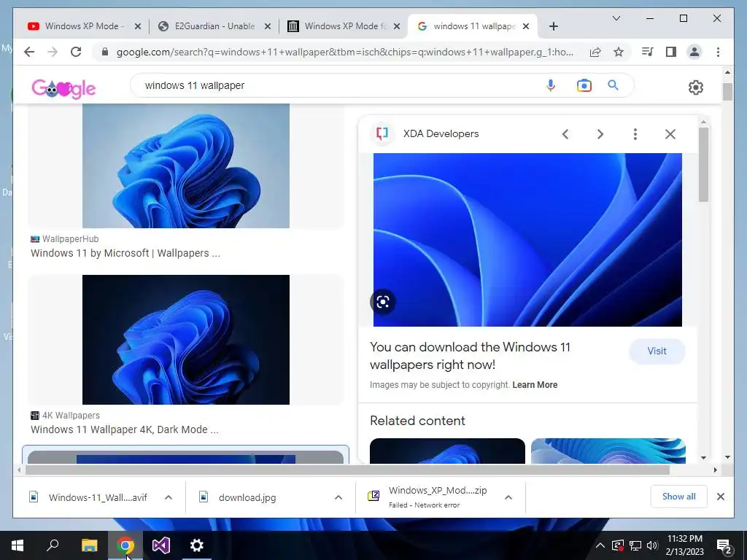Open a new tab with the plus button
The height and width of the screenshot is (560, 747).
[x=553, y=26]
